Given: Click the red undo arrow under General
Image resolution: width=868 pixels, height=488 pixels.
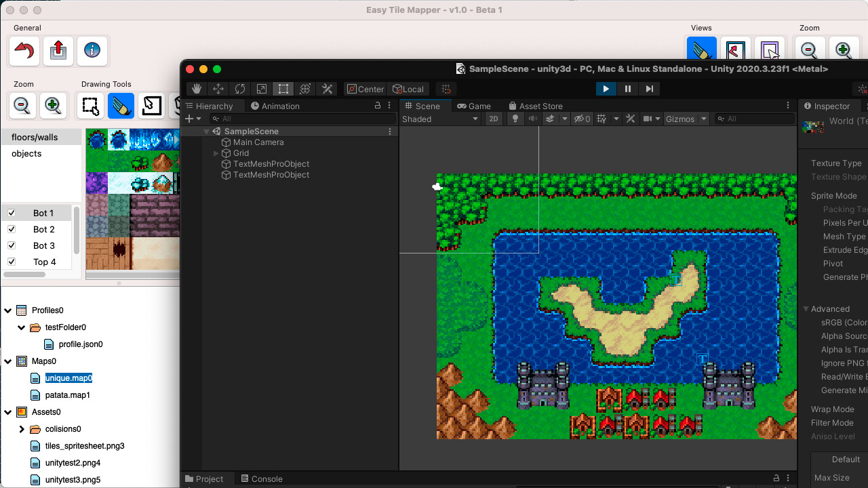Looking at the screenshot, I should tap(24, 51).
